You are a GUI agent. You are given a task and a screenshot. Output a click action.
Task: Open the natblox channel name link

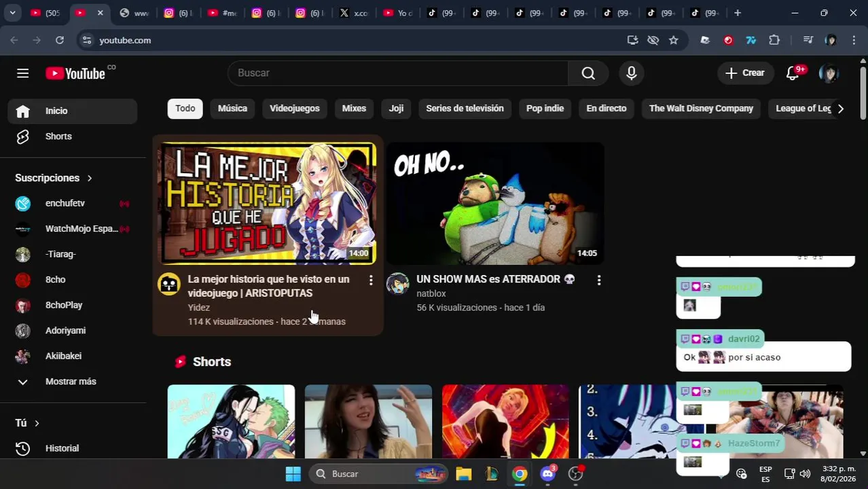(431, 293)
